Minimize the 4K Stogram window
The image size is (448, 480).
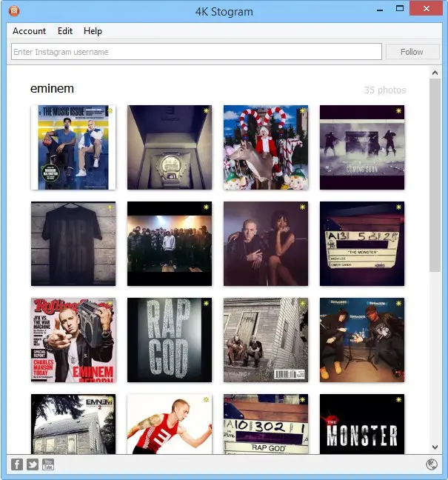380,9
